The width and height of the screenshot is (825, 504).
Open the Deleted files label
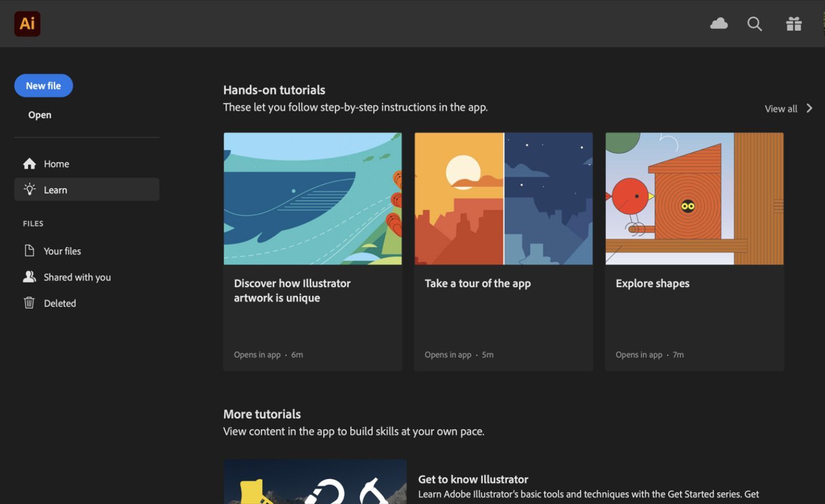pyautogui.click(x=60, y=303)
